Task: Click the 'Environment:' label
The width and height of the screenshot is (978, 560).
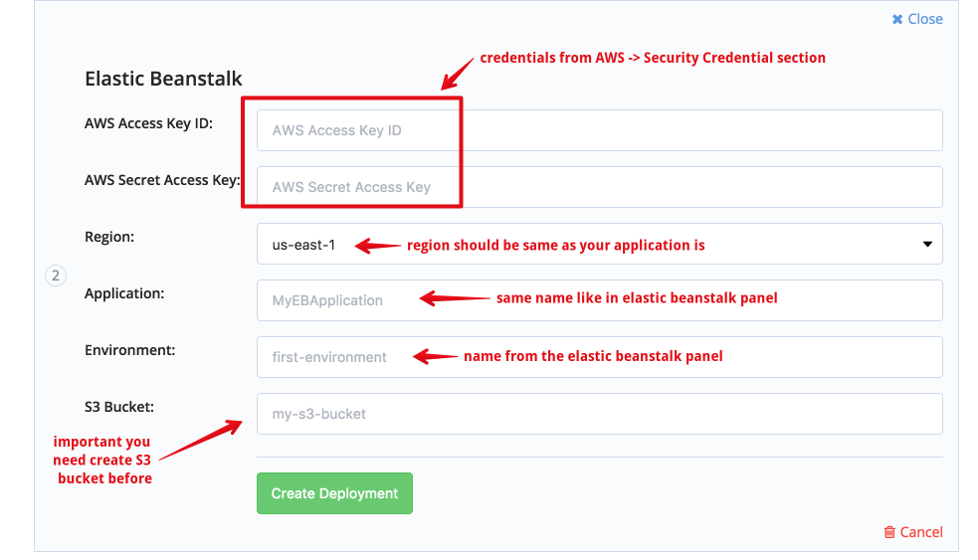Action: pos(129,350)
